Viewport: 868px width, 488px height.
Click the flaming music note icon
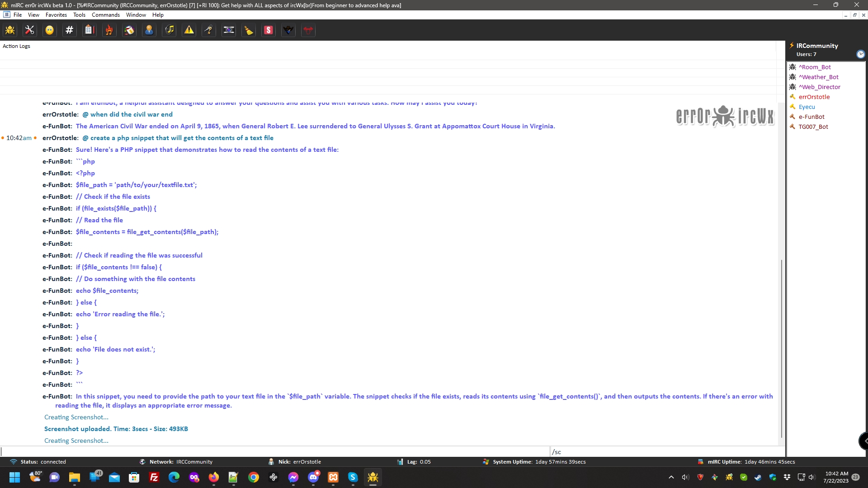pos(109,30)
